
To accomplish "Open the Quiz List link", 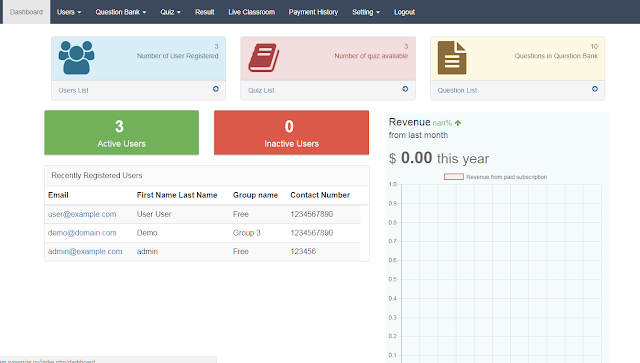I will tap(261, 90).
